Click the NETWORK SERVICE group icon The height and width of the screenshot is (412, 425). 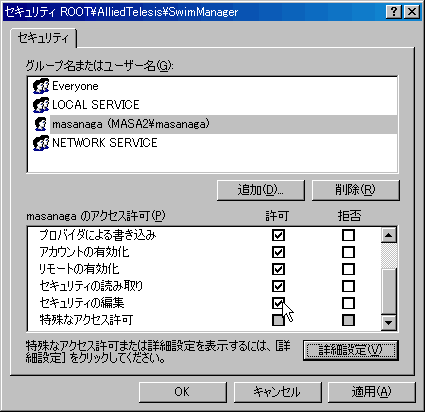coord(41,143)
